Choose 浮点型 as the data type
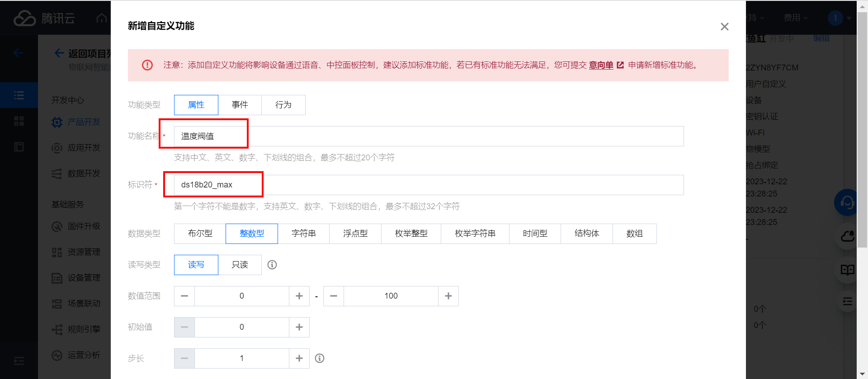This screenshot has height=379, width=868. [355, 234]
